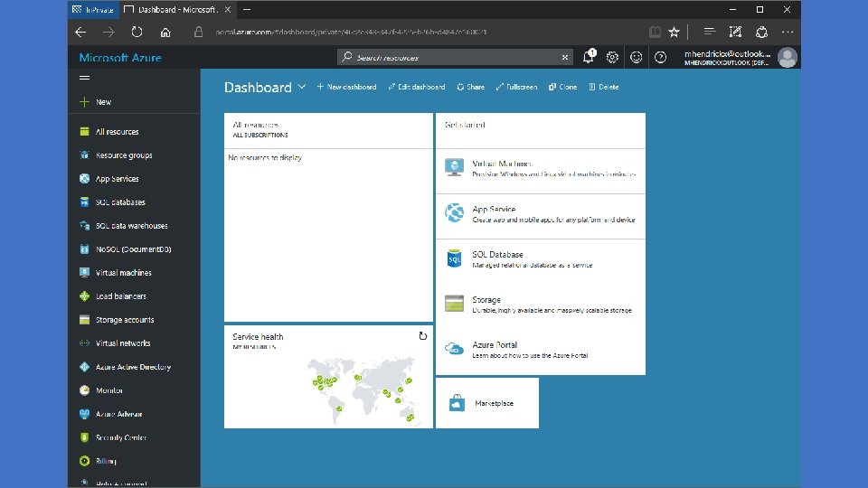The height and width of the screenshot is (488, 868).
Task: Clone the current dashboard
Action: coord(563,87)
